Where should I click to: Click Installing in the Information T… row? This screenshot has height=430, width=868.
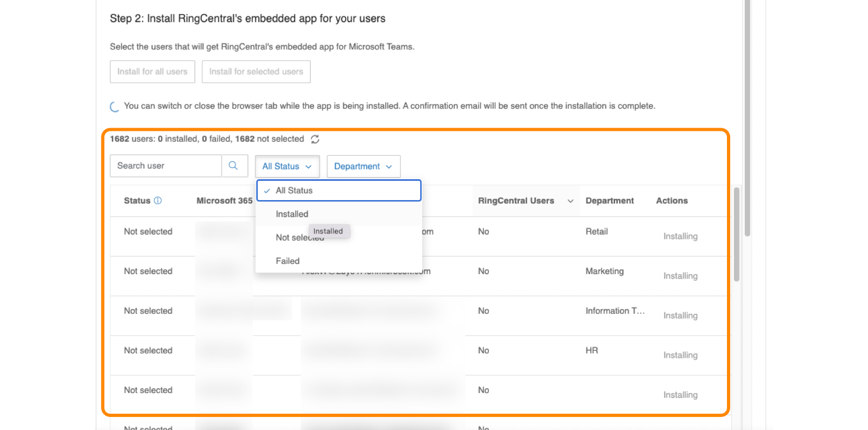pyautogui.click(x=680, y=315)
